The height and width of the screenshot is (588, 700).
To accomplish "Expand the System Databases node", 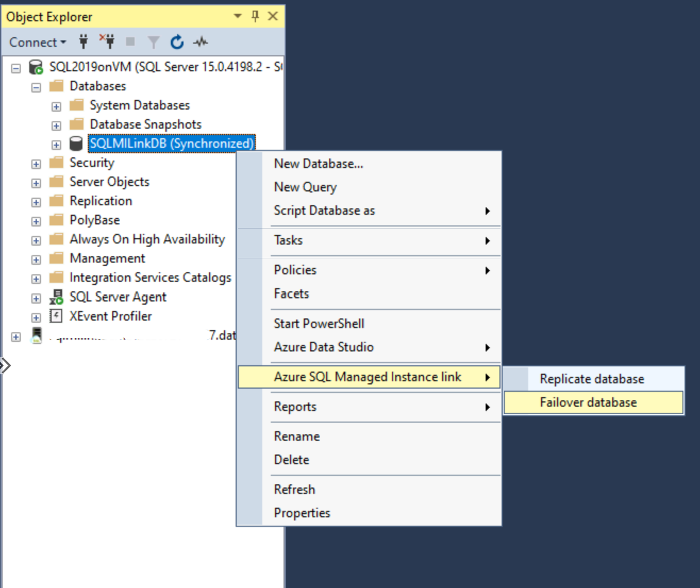I will [x=56, y=105].
